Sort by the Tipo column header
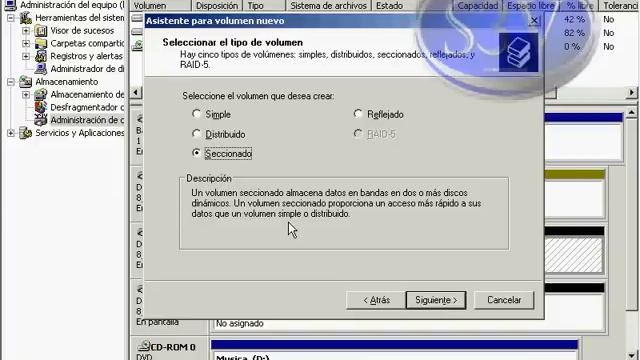This screenshot has width=640, height=360. [x=264, y=6]
